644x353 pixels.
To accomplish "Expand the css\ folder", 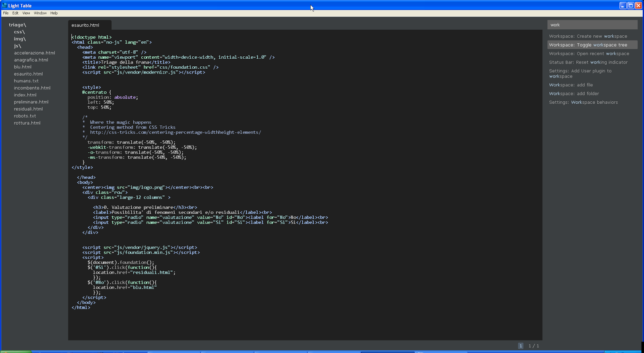I will tap(19, 32).
